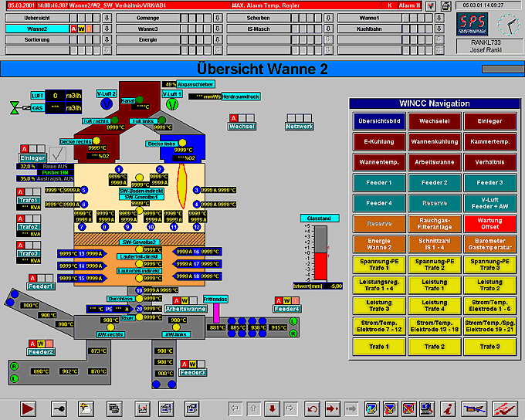Open the Sortierung area tab
This screenshot has height=420, width=525.
37,40
